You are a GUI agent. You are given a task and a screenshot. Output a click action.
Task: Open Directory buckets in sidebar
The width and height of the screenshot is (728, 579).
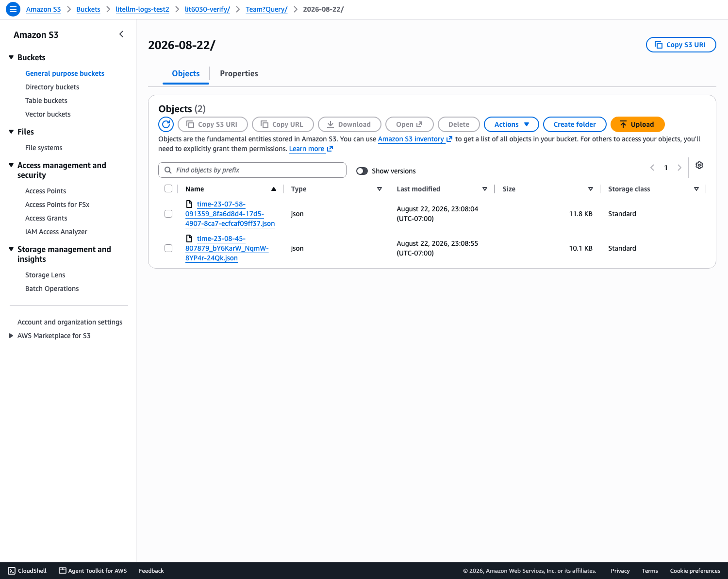[x=52, y=87]
